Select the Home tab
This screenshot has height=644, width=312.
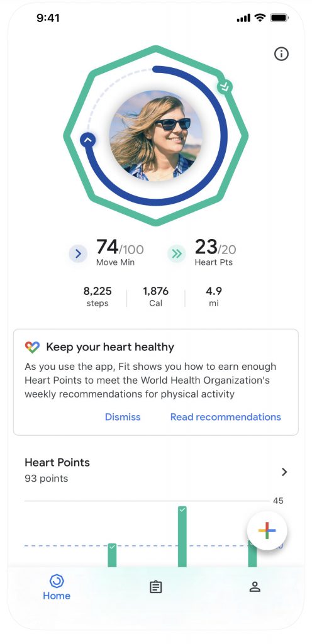click(x=57, y=587)
